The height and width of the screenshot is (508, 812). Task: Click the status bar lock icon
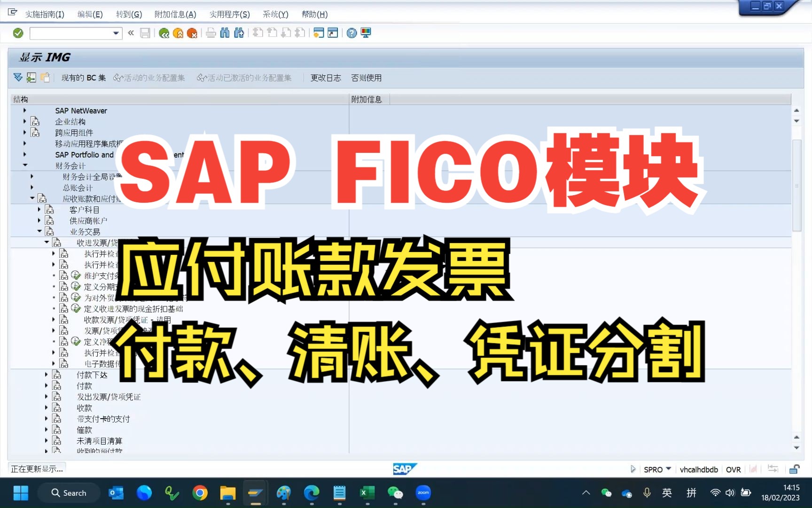coord(794,469)
